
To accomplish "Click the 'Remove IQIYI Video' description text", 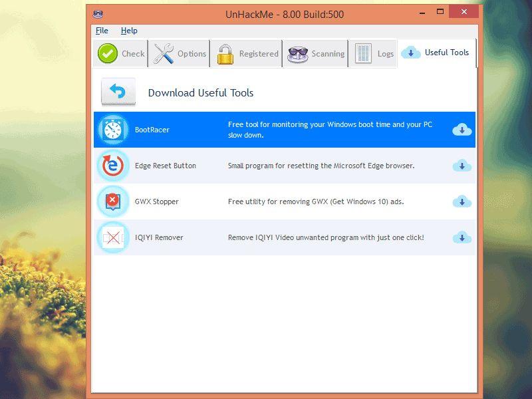I will [x=326, y=237].
